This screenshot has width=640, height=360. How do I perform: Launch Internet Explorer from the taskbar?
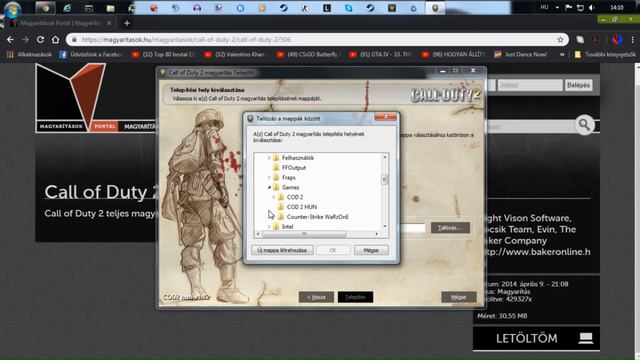click(x=67, y=8)
